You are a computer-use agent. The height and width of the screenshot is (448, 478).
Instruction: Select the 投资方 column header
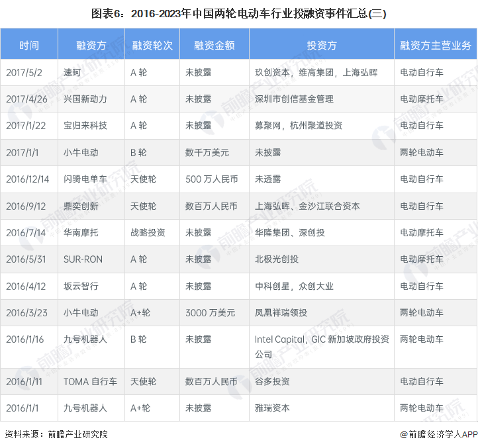pos(322,46)
